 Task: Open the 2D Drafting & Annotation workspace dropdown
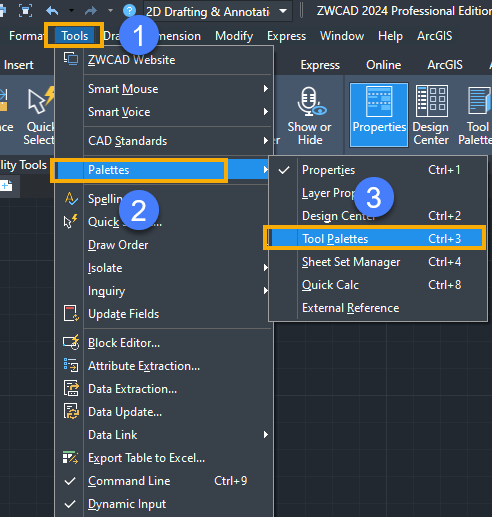[283, 11]
